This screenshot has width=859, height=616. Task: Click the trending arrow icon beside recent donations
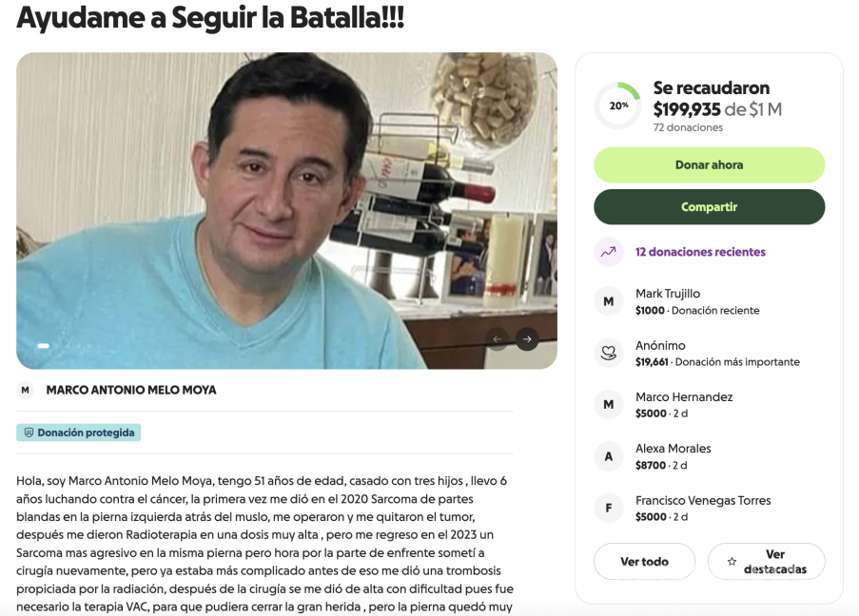[609, 252]
